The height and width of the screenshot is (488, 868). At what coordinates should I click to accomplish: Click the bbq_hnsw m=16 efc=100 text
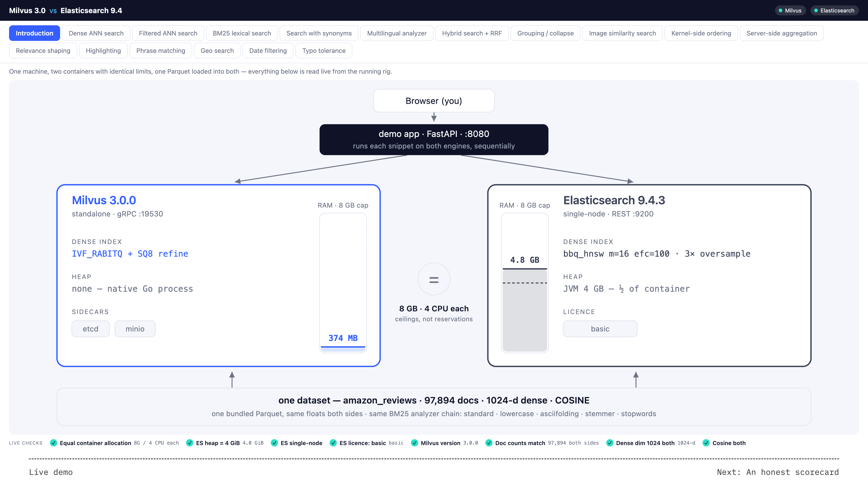[x=616, y=253]
